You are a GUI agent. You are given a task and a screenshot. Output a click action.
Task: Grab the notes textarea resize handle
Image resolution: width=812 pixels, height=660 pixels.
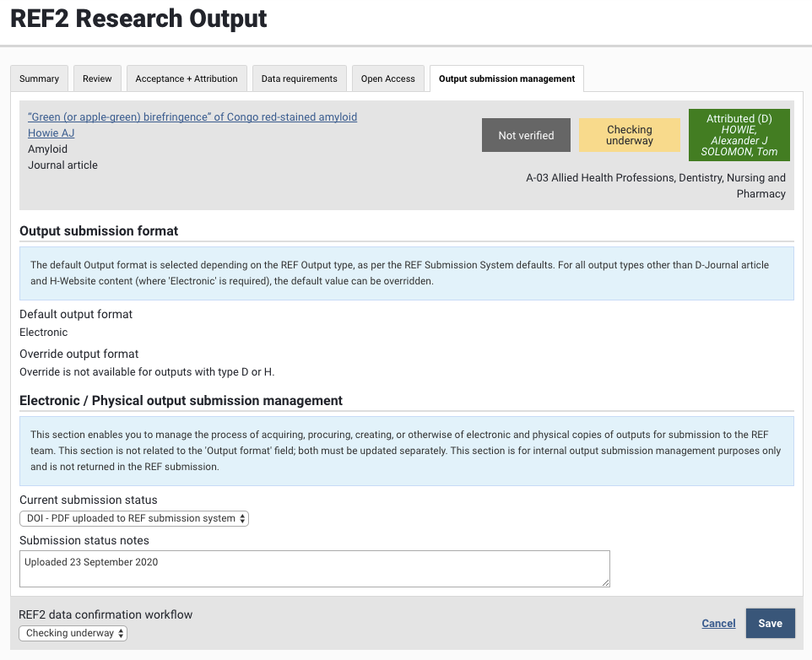tap(604, 582)
